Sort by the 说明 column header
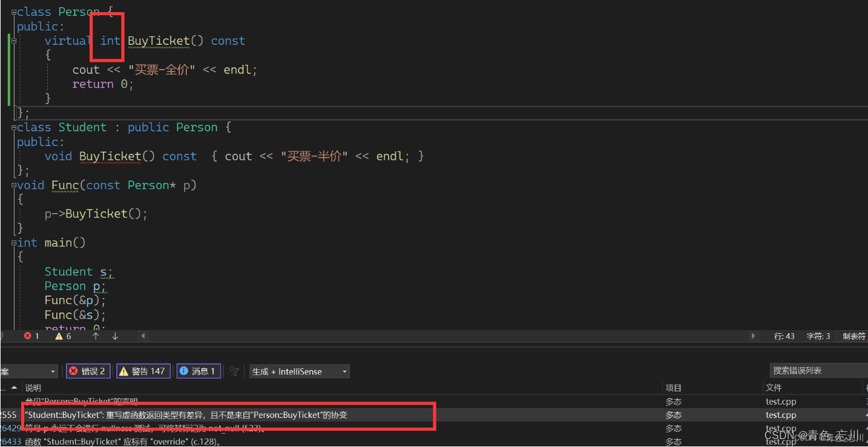This screenshot has height=447, width=868. 33,388
